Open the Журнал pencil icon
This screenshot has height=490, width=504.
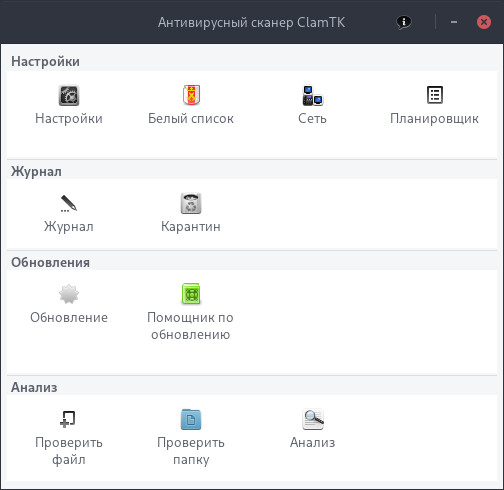[69, 204]
